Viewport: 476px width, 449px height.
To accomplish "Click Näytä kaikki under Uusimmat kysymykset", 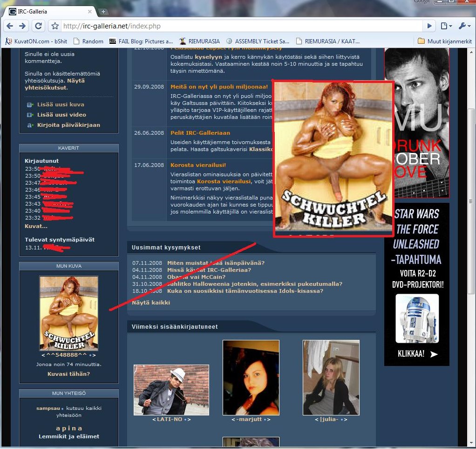I will pos(150,303).
